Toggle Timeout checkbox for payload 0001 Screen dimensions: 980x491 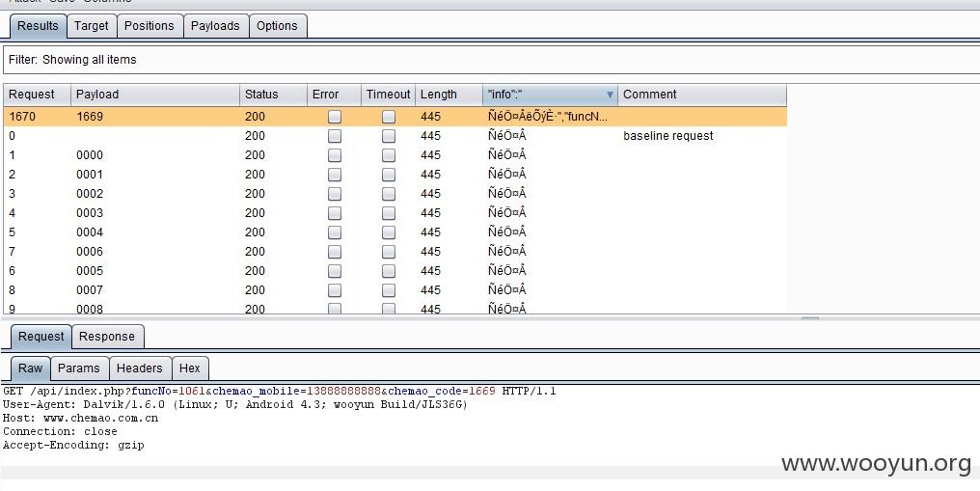tap(389, 175)
